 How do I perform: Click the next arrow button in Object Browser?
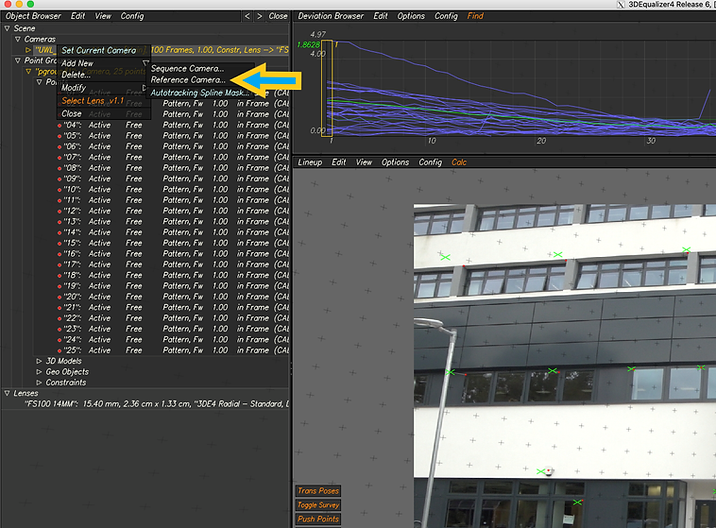click(x=259, y=16)
